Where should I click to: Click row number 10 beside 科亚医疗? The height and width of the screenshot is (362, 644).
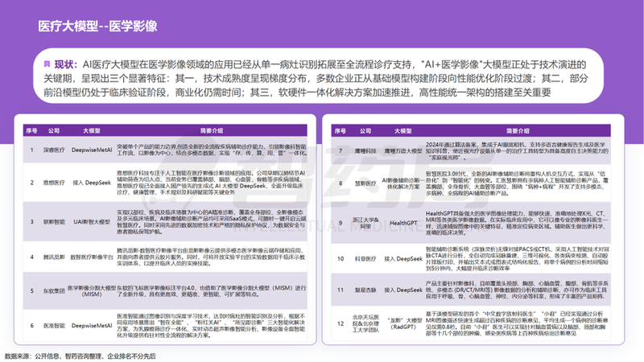[x=340, y=259]
